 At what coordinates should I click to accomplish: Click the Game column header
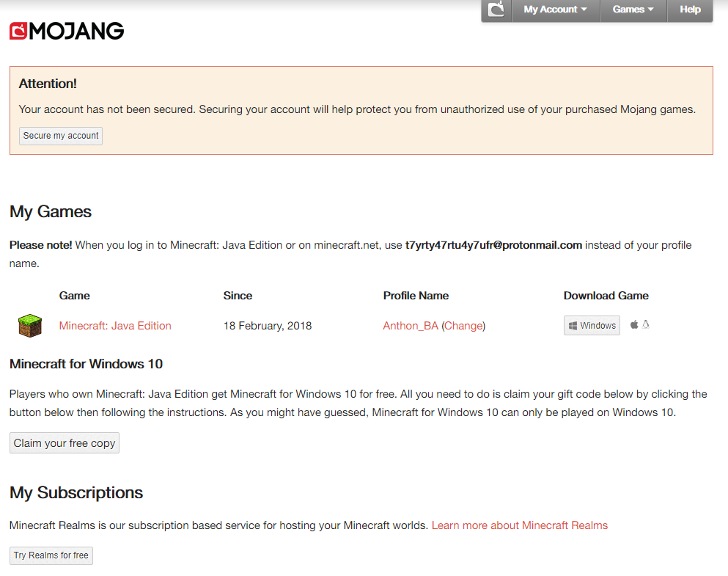(x=74, y=296)
